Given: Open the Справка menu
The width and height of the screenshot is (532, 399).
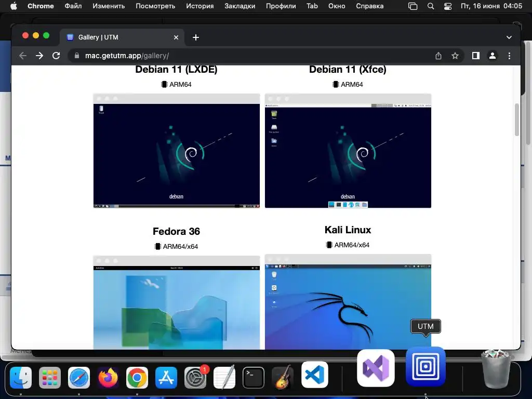Looking at the screenshot, I should tap(370, 6).
